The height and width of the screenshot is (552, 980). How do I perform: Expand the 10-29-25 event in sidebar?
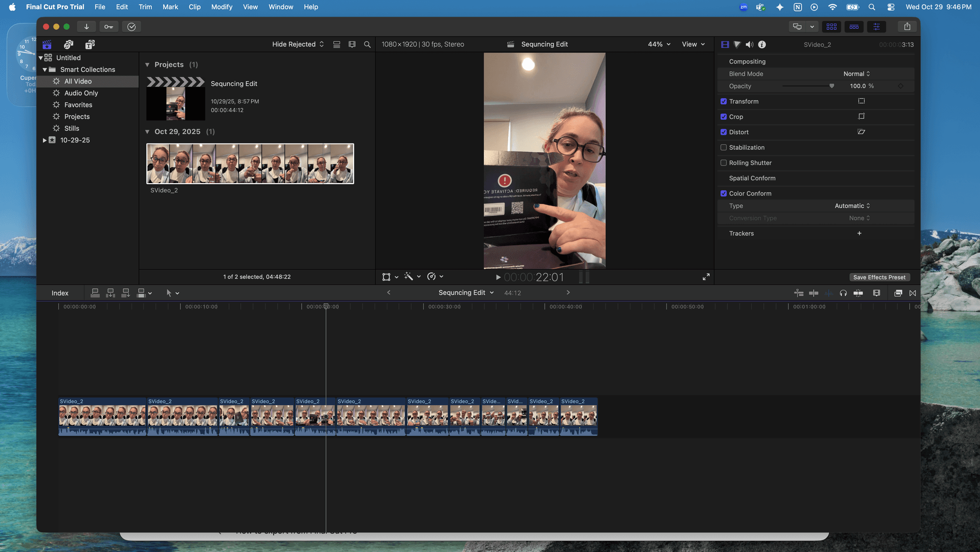point(45,140)
